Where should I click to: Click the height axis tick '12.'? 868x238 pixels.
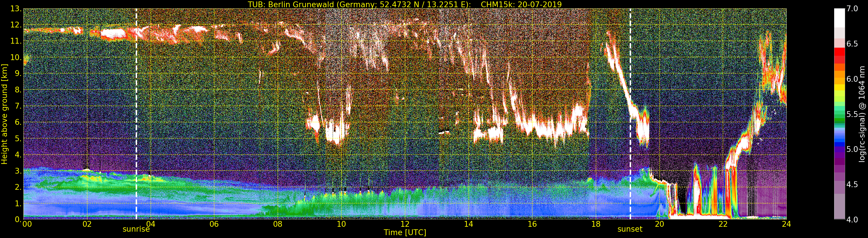click(16, 25)
